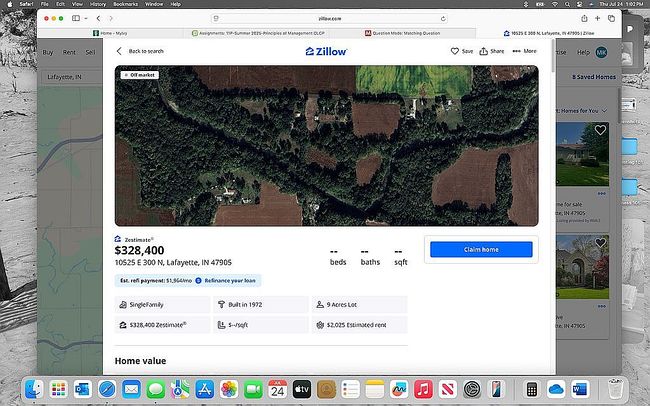Click the Off market badge
Image resolution: width=650 pixels, height=406 pixels.
(x=140, y=75)
